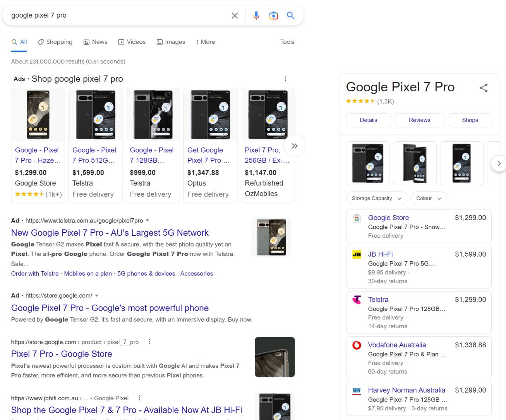Expand the store.google.com ad URL dropdown arrow

coord(96,296)
